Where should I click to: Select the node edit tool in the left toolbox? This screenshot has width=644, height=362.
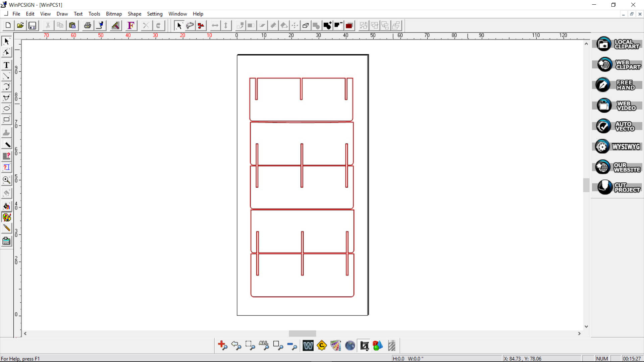(x=6, y=52)
